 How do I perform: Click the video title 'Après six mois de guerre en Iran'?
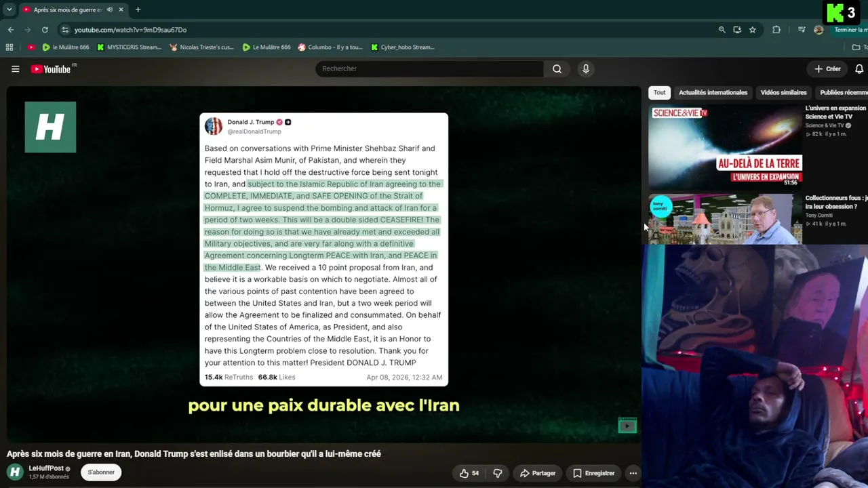193,454
